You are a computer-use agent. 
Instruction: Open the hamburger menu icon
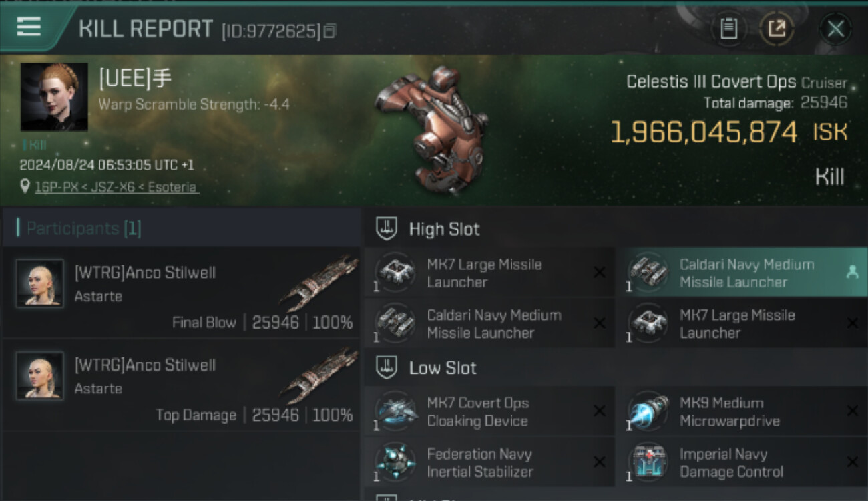[x=29, y=27]
